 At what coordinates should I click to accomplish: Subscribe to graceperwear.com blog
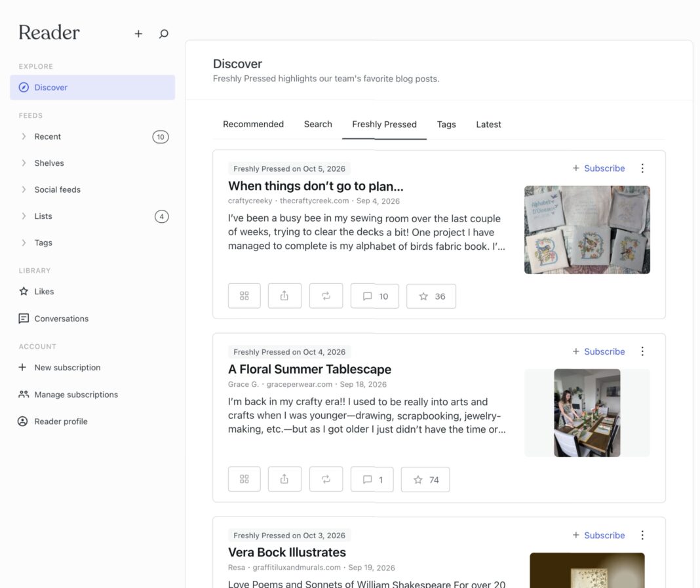pyautogui.click(x=598, y=351)
